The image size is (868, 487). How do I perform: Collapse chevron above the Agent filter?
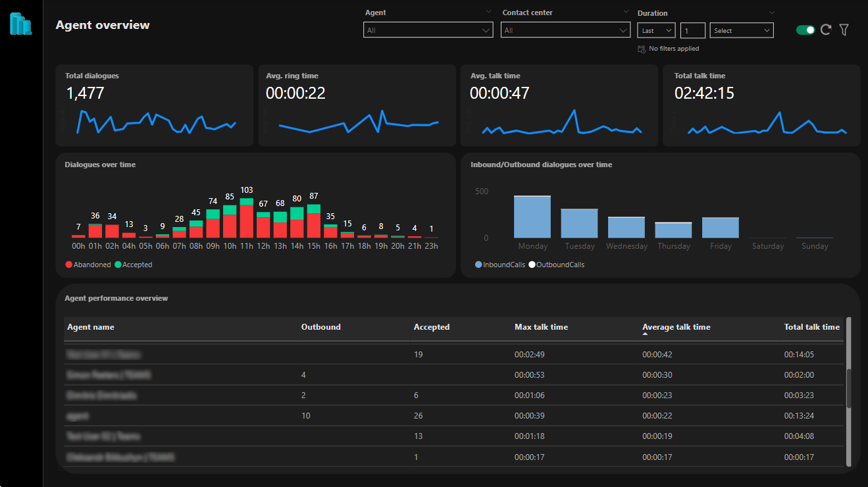[x=488, y=12]
